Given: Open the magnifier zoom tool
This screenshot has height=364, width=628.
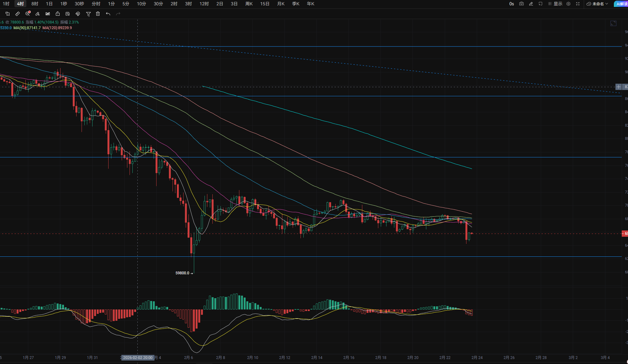Looking at the screenshot, I should click(x=28, y=14).
